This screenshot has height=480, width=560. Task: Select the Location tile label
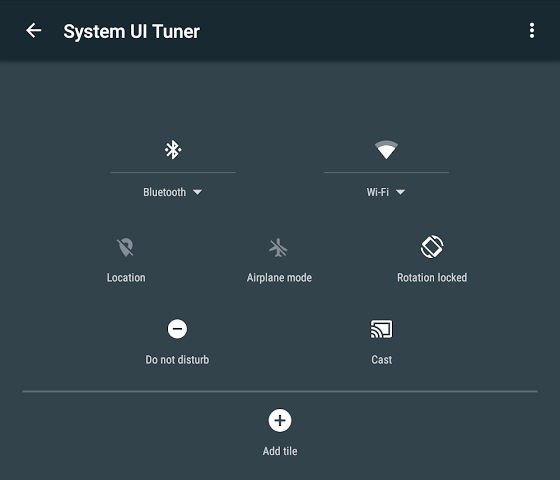(126, 278)
